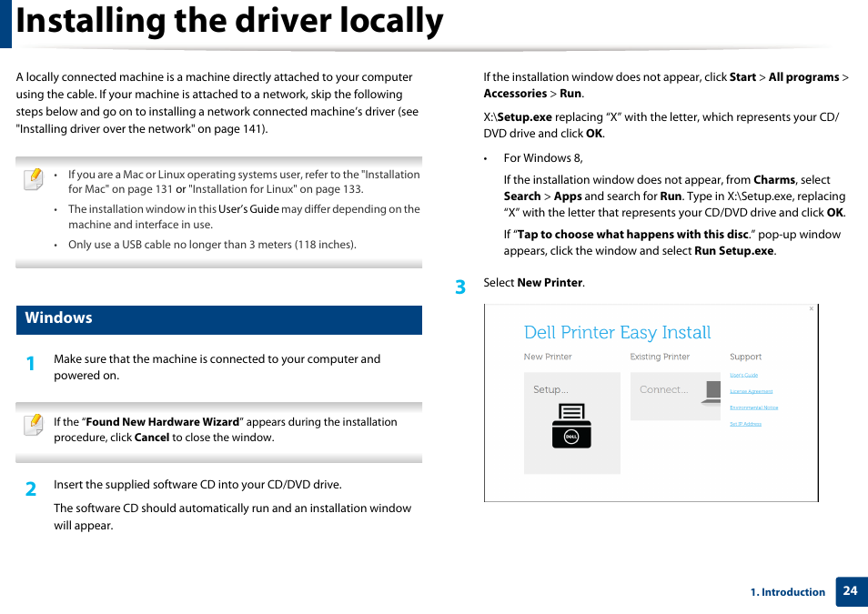This screenshot has width=868, height=614.
Task: Click "A locally connected machine" intro paragraph
Action: point(217,103)
